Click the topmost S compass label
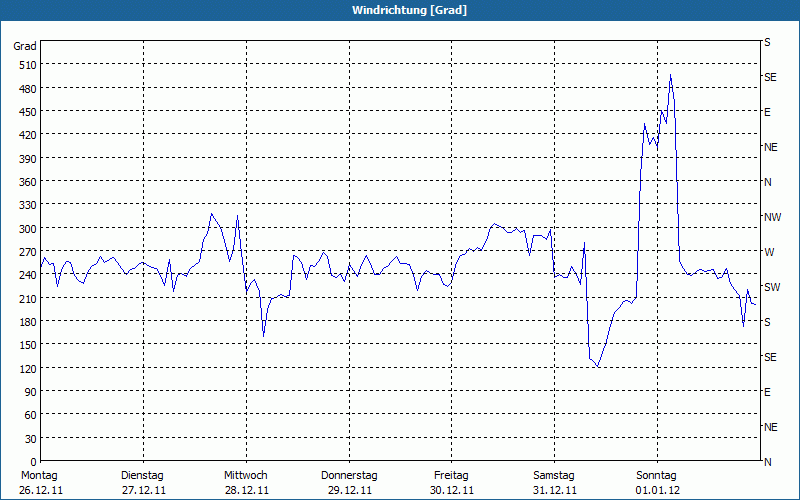The image size is (800, 500). point(767,42)
